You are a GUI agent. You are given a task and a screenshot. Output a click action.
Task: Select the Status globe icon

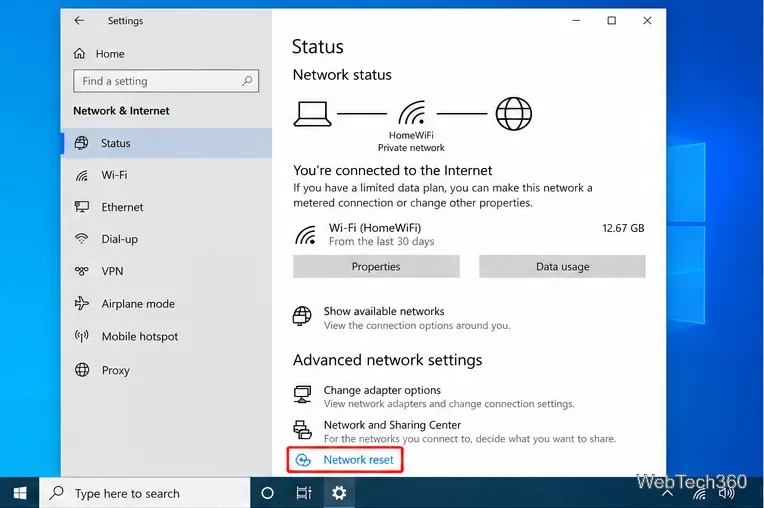pos(81,143)
